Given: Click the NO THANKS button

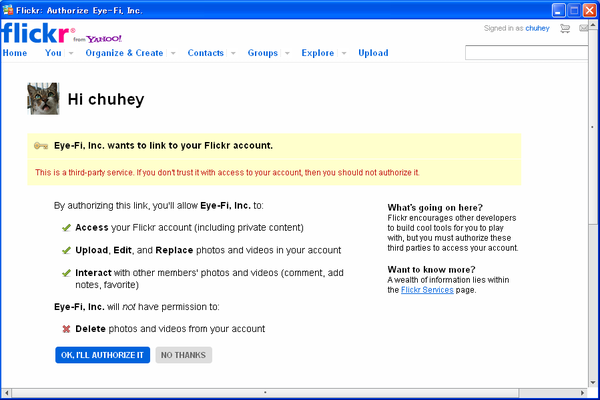Looking at the screenshot, I should [x=183, y=355].
